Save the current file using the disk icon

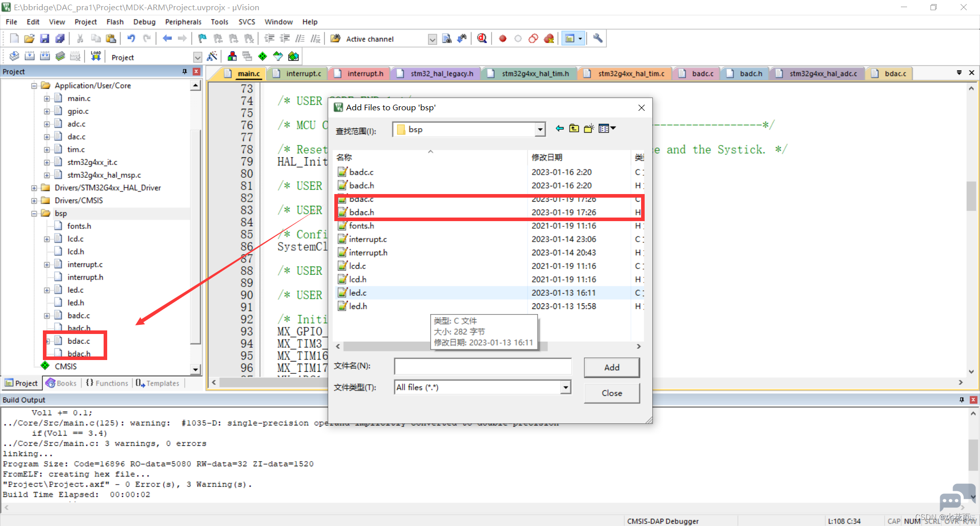pyautogui.click(x=44, y=39)
